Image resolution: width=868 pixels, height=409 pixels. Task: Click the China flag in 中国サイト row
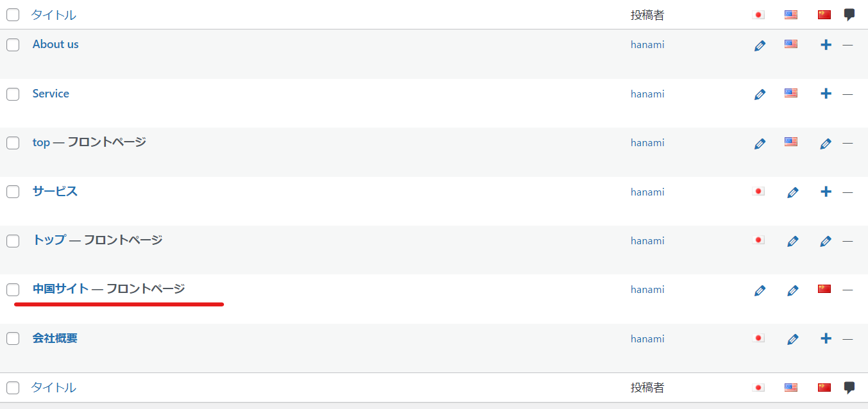tap(824, 289)
